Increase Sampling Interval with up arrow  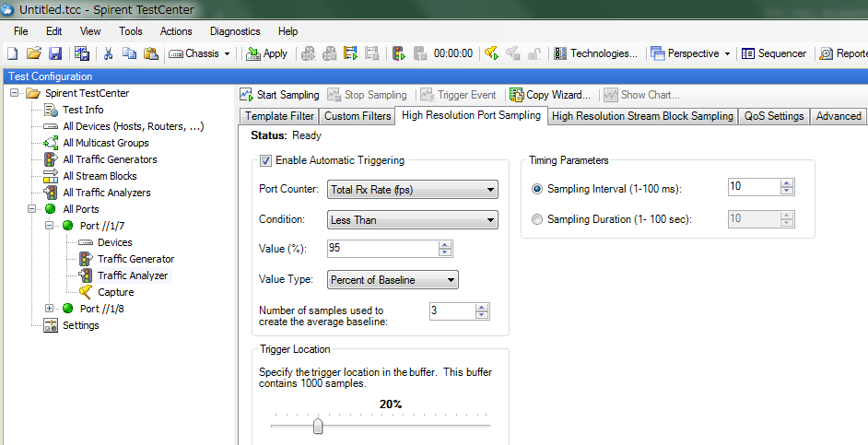787,183
